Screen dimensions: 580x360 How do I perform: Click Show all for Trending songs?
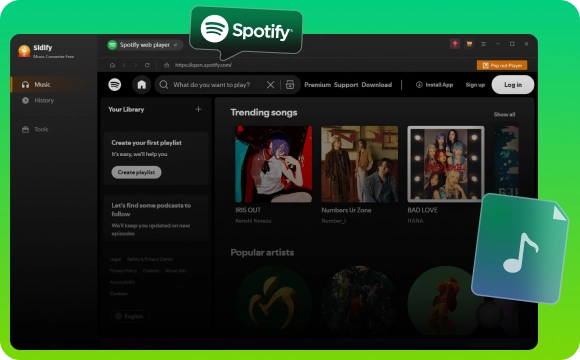pyautogui.click(x=504, y=114)
